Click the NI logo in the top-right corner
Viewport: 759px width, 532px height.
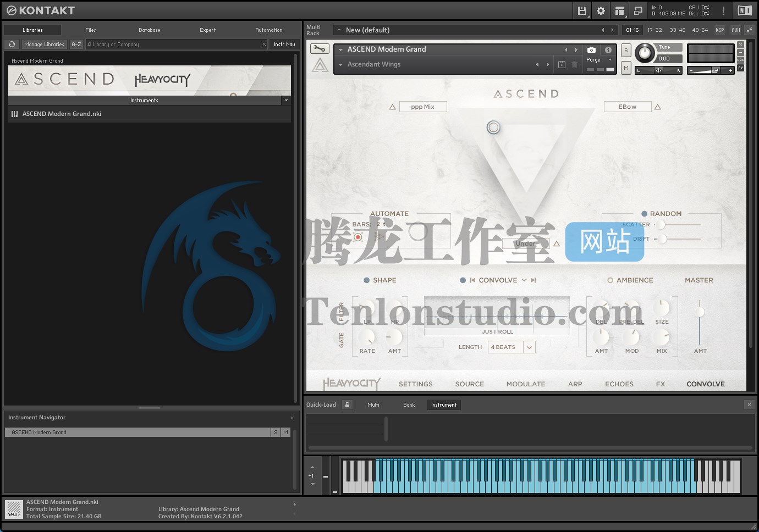pos(745,10)
